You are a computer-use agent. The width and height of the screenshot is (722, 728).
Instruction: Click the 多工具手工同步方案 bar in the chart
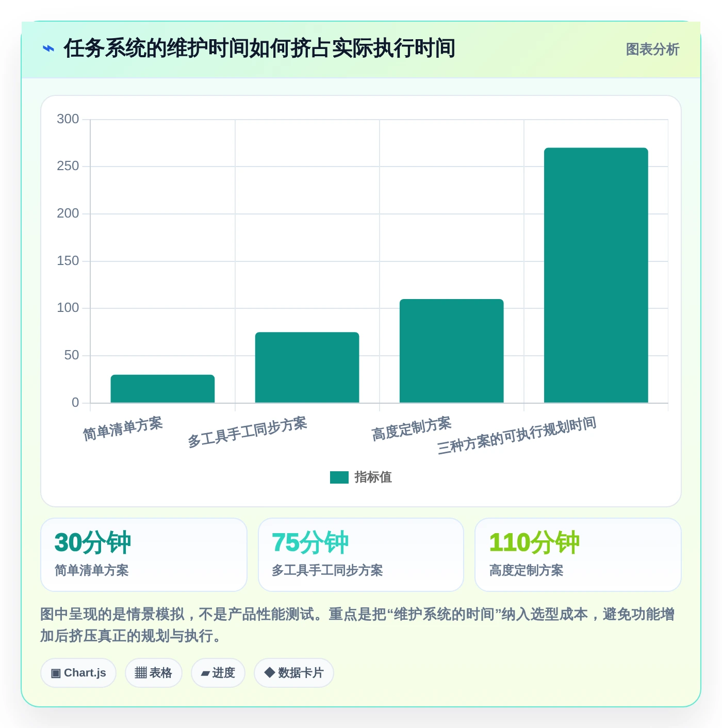click(x=307, y=368)
